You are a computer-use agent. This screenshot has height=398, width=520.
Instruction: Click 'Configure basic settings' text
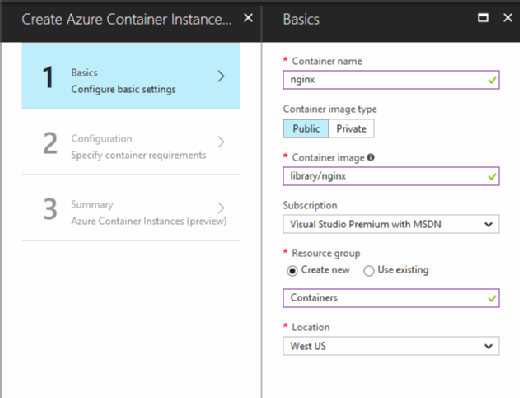click(123, 89)
